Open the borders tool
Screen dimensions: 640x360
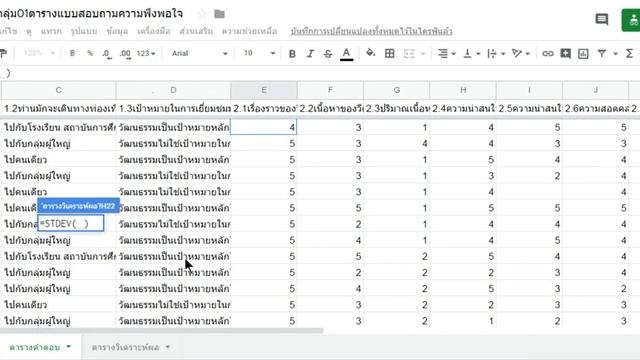(390, 53)
